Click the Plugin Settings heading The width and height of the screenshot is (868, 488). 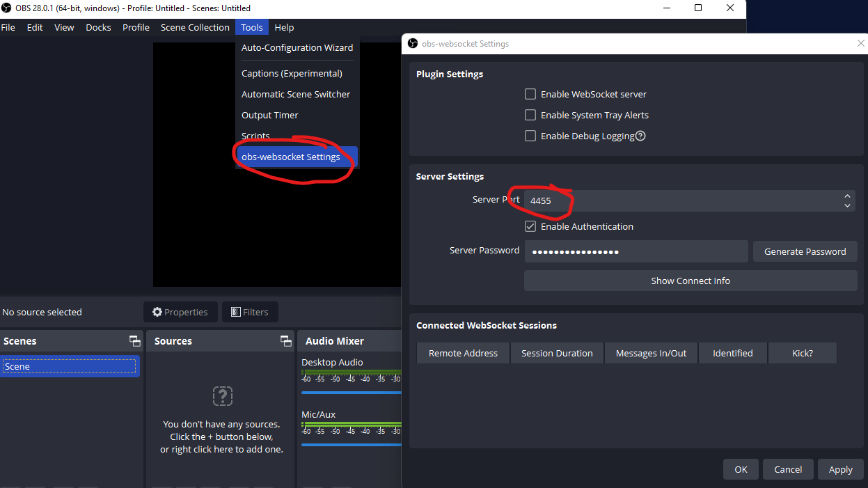pos(450,74)
